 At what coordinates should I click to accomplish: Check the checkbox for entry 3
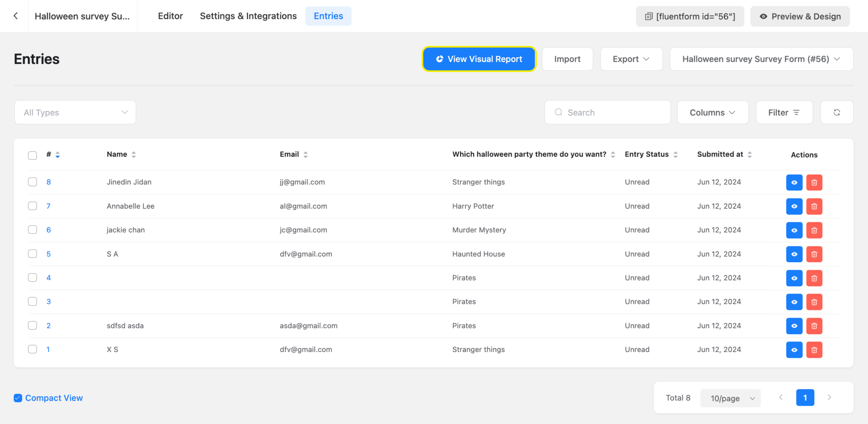point(32,302)
